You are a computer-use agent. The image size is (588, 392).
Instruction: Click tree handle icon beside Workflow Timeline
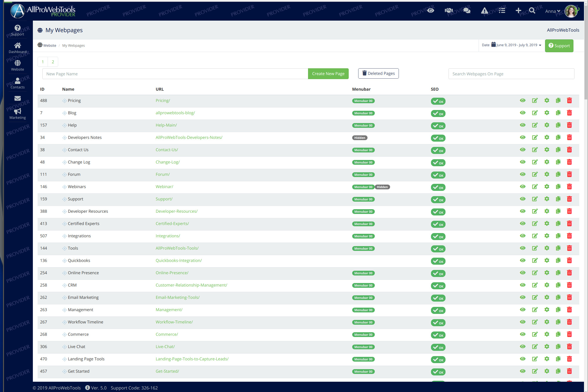point(64,322)
